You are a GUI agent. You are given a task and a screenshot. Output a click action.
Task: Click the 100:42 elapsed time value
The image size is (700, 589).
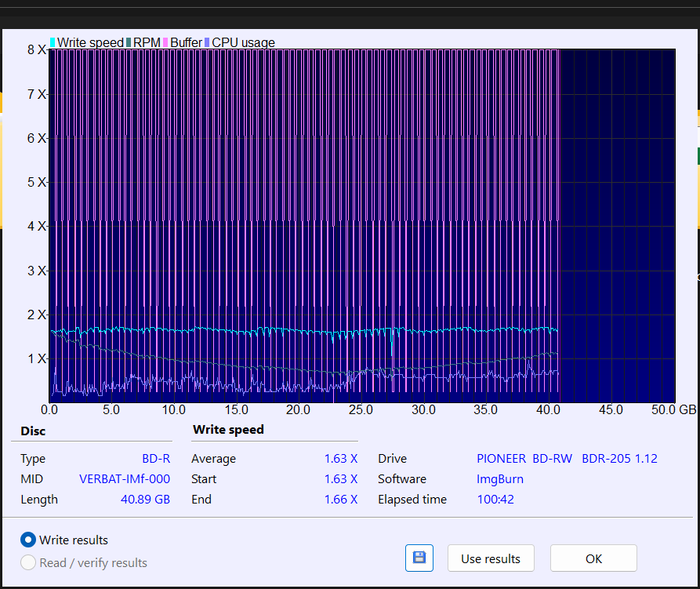pos(495,500)
